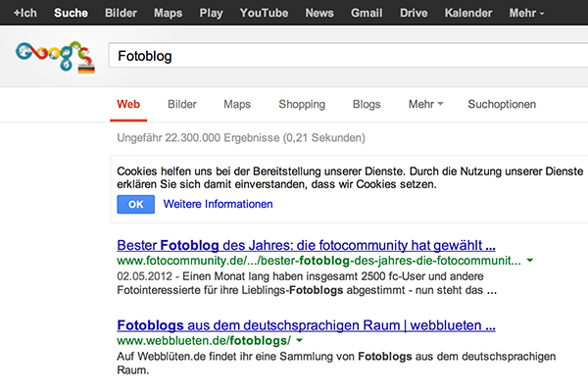Image resolution: width=588 pixels, height=392 pixels.
Task: Open YouTube from the top bar
Action: coord(264,13)
